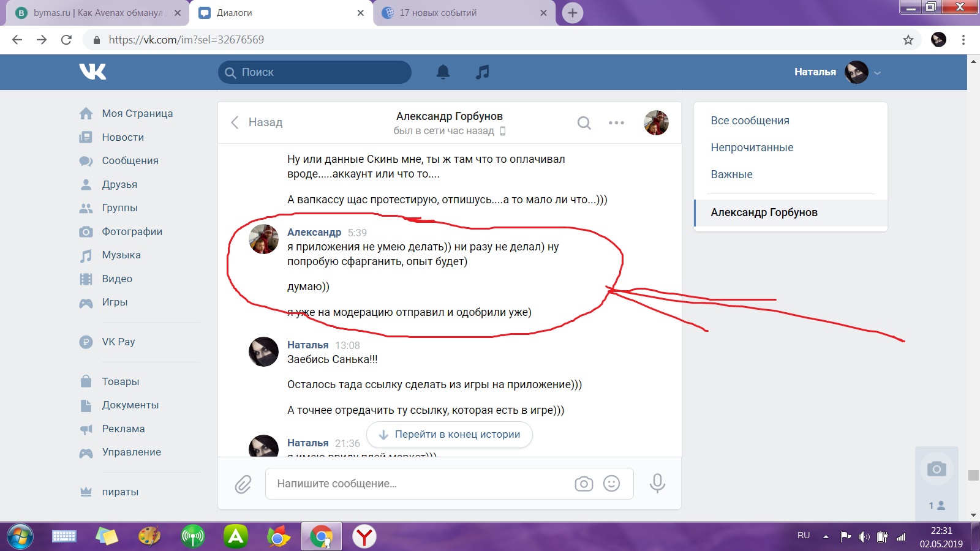Click the paperclip attach file icon
Image resolution: width=980 pixels, height=551 pixels.
tap(243, 484)
